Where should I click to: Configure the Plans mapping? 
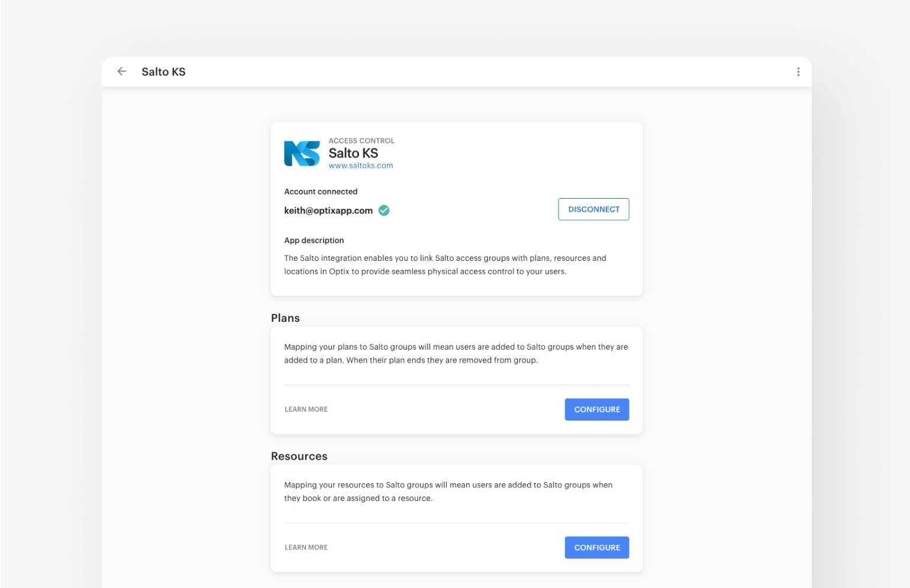click(597, 409)
